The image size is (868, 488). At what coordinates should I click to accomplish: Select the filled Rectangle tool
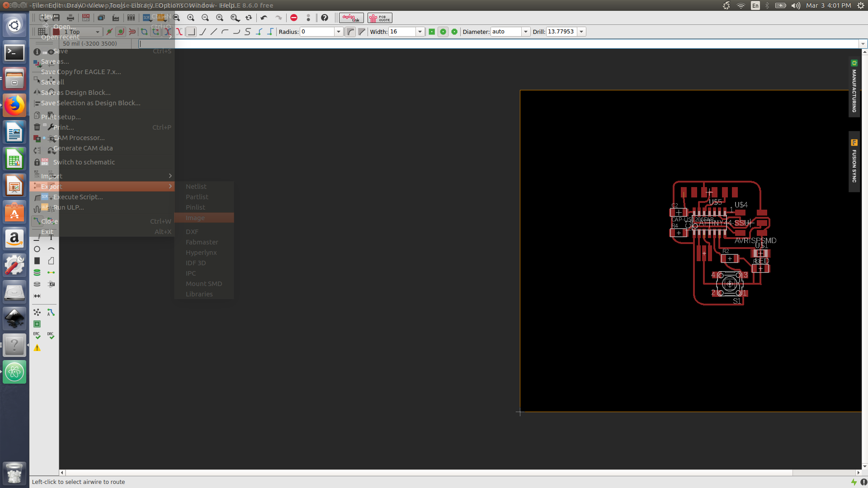(37, 261)
